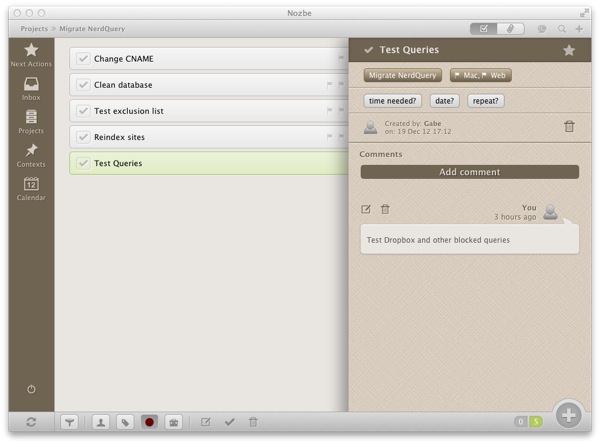The image size is (600, 444).
Task: Click the chat bubble icon in top bar
Action: (542, 29)
